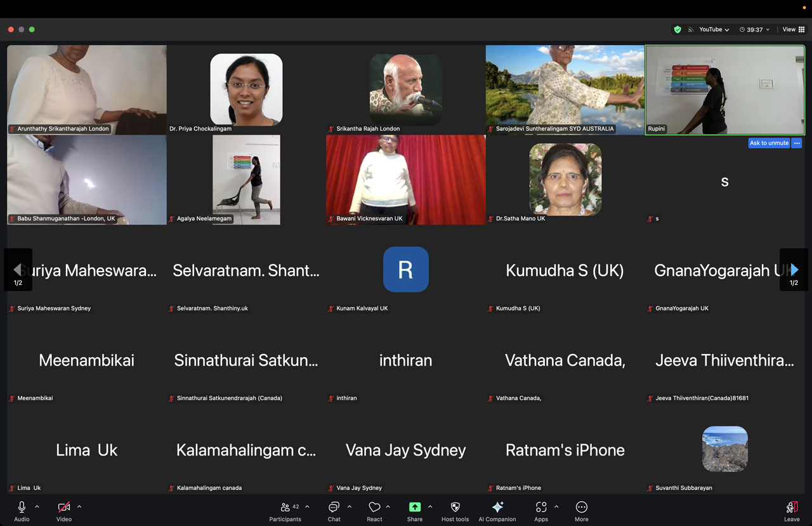Expand the Video options caret
The image size is (812, 526).
(x=79, y=506)
